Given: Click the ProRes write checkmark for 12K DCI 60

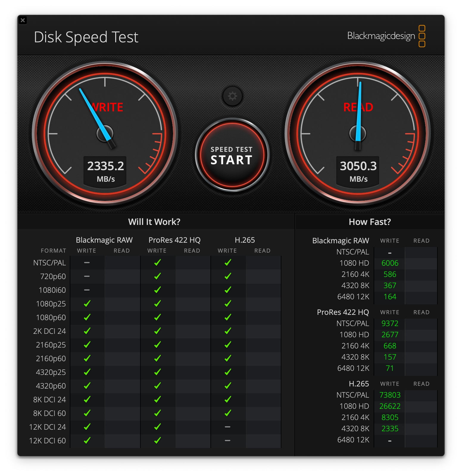Looking at the screenshot, I should click(x=157, y=440).
